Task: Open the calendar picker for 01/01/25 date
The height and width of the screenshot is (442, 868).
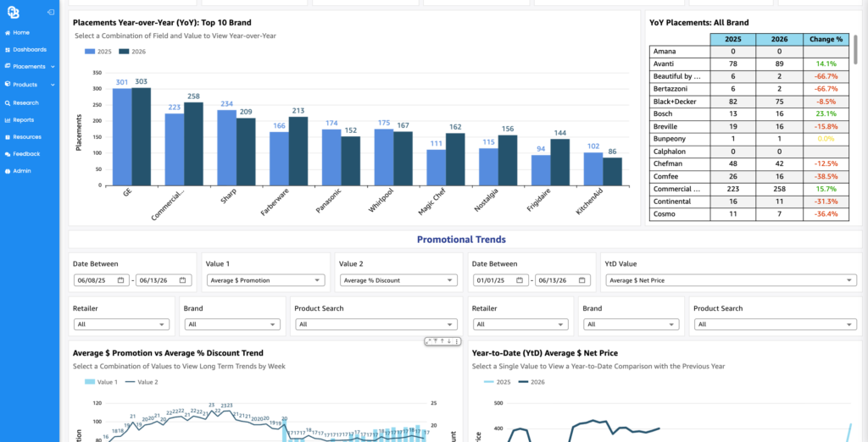Action: coord(520,280)
